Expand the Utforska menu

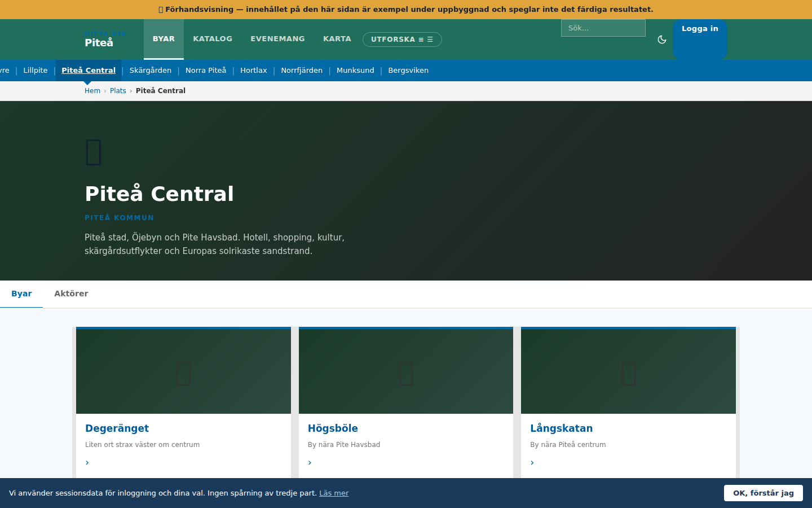402,40
